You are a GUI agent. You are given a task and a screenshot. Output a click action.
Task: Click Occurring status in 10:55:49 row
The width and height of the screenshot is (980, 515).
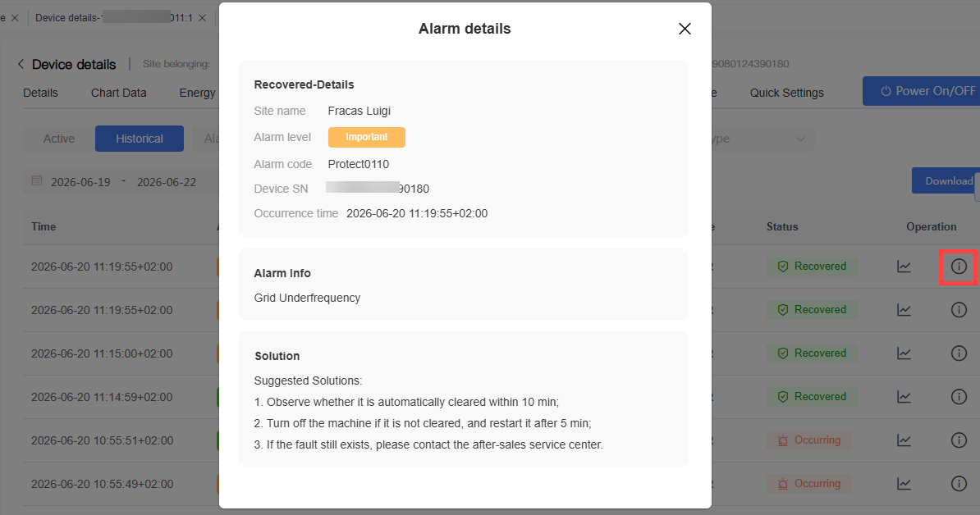(x=809, y=484)
